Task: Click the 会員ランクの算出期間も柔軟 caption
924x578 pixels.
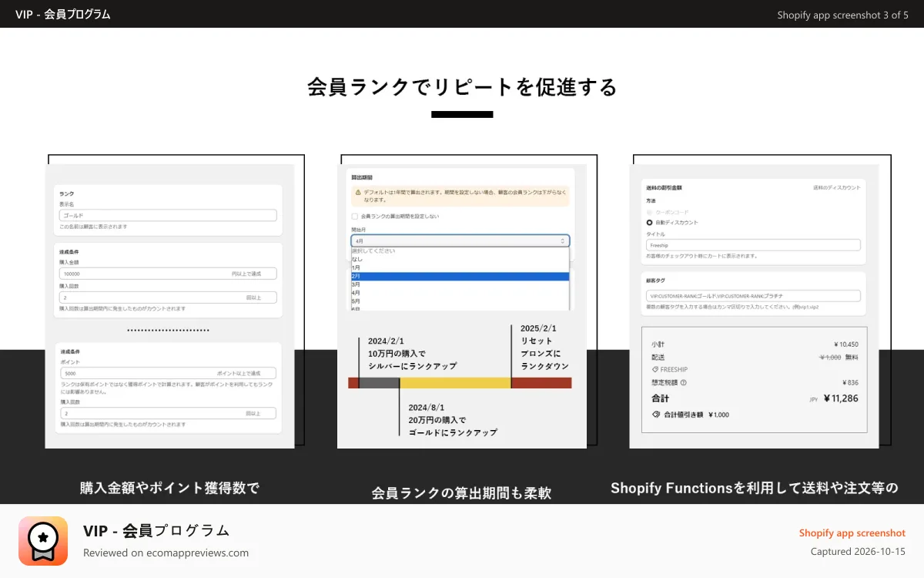Action: [x=462, y=493]
